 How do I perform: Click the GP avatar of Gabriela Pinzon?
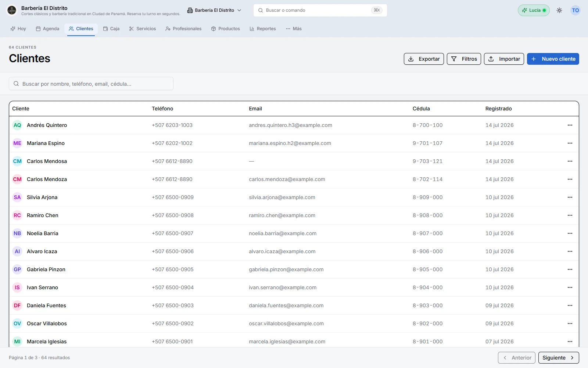(17, 269)
